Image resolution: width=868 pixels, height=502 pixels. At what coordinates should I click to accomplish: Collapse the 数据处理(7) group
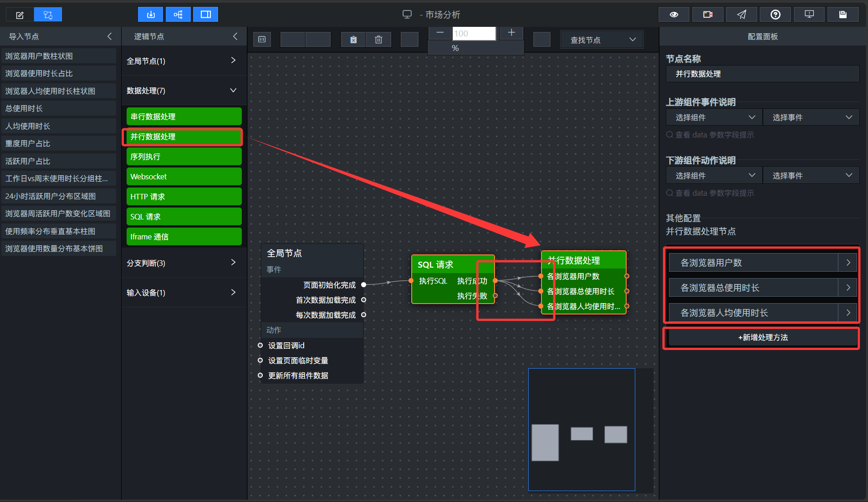click(184, 91)
